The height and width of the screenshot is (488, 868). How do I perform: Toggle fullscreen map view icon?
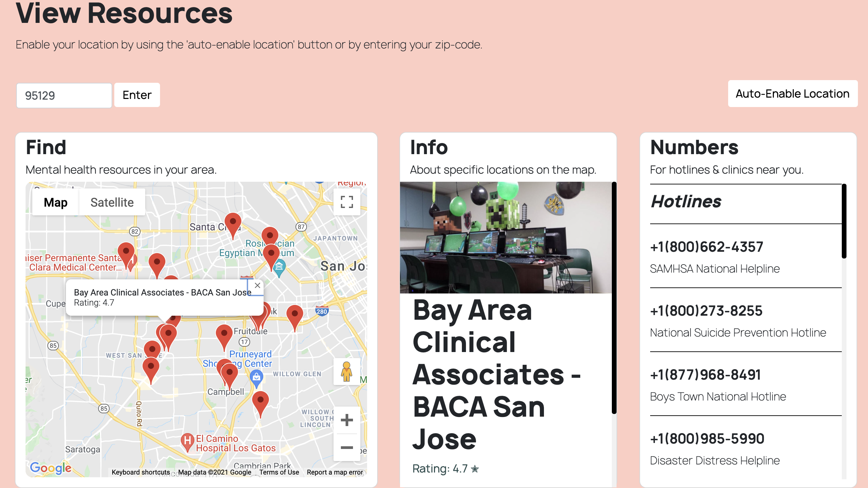click(x=346, y=202)
